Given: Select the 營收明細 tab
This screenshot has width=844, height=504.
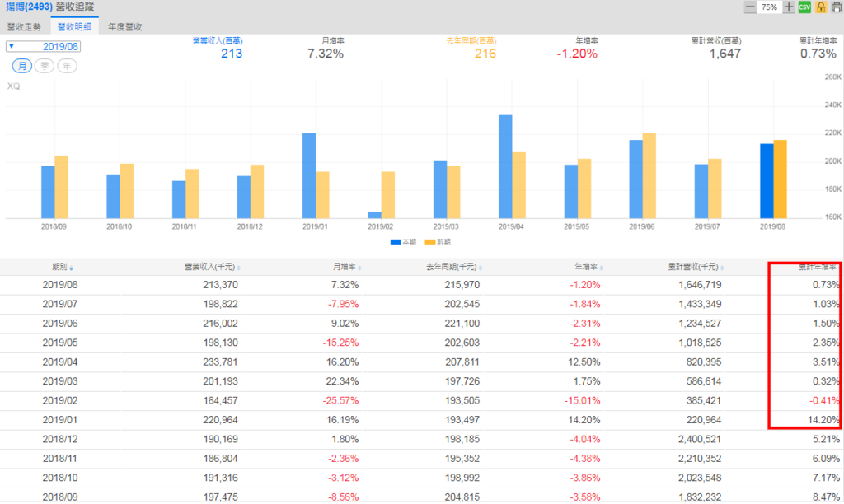Looking at the screenshot, I should (74, 26).
